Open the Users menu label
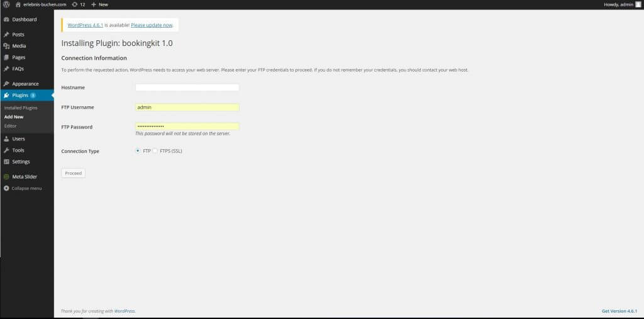This screenshot has width=644, height=319. [x=18, y=139]
